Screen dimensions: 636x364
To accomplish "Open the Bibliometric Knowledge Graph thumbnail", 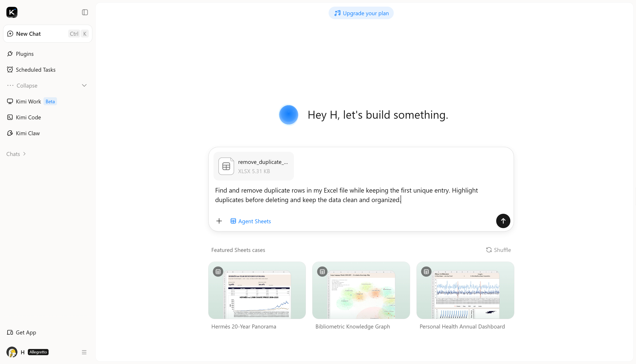I will coord(361,290).
